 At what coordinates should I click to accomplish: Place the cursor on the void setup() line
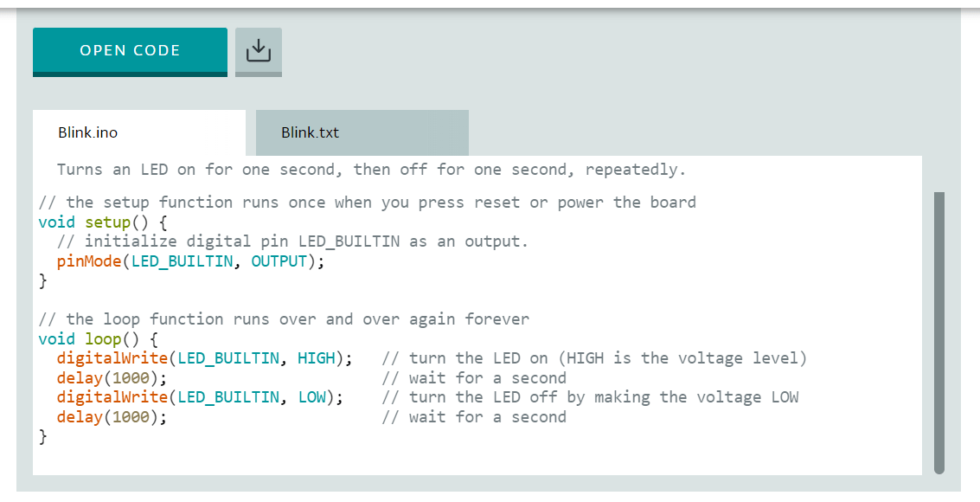tap(103, 222)
